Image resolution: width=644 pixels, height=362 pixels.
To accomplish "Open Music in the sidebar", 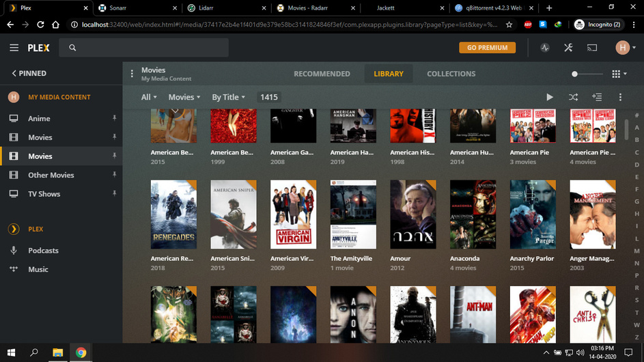I will click(x=38, y=270).
